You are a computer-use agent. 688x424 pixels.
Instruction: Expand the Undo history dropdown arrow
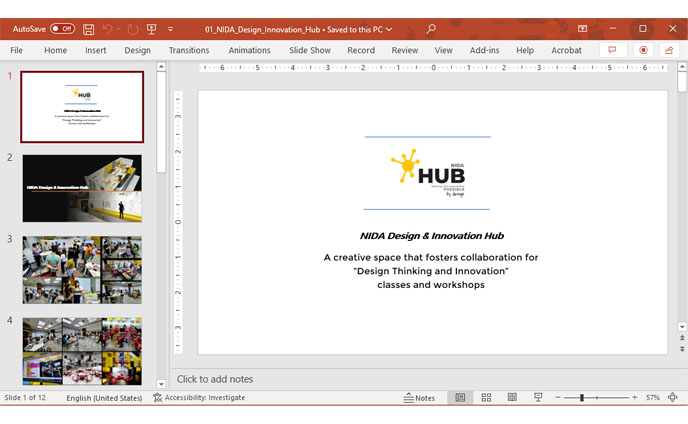click(118, 29)
